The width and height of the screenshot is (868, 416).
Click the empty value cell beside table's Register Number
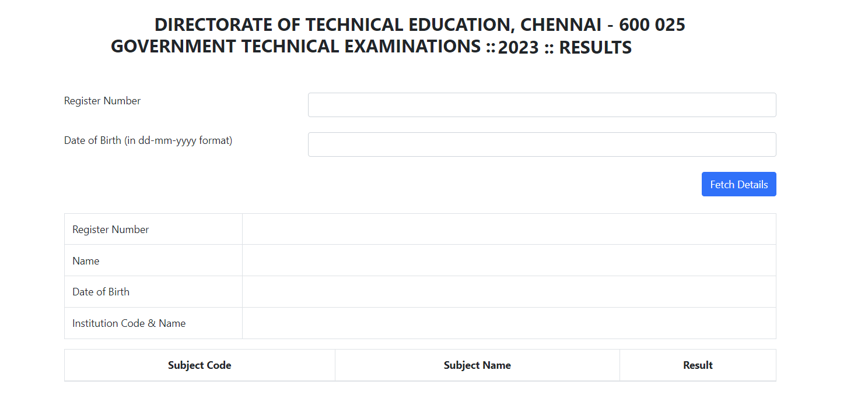[509, 229]
